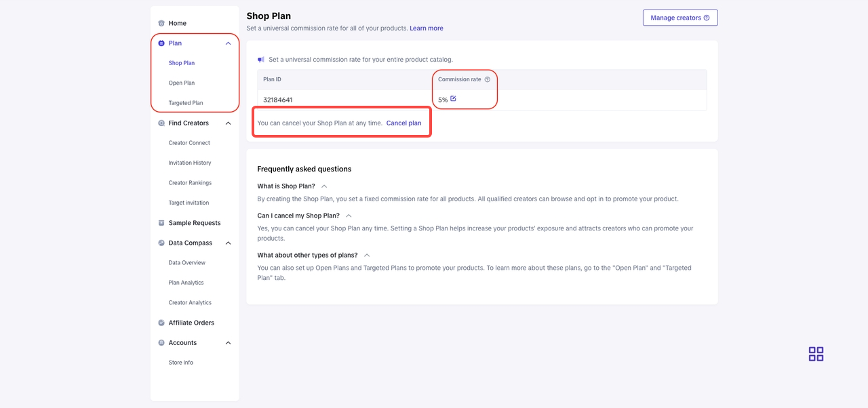Click the edit commission rate pencil icon

[x=453, y=99]
